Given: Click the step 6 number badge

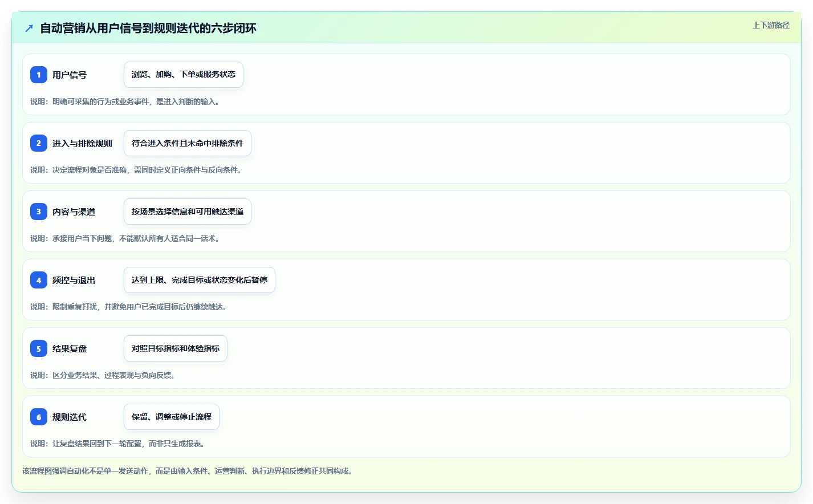Looking at the screenshot, I should [x=39, y=417].
